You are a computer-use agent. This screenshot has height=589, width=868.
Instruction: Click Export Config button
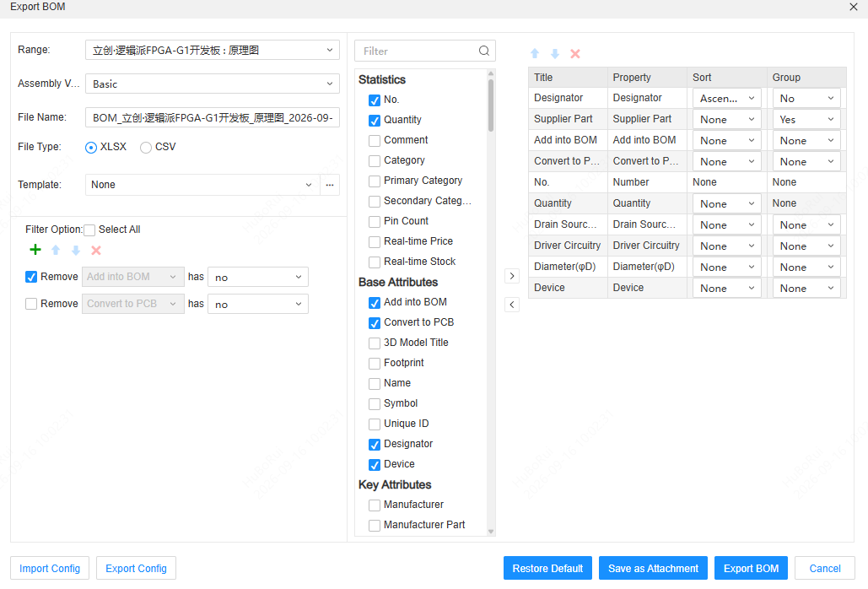coord(136,569)
